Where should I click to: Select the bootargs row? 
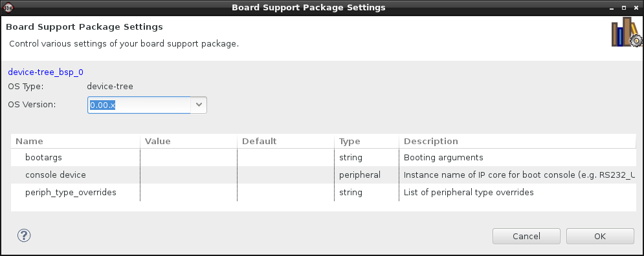[323, 158]
